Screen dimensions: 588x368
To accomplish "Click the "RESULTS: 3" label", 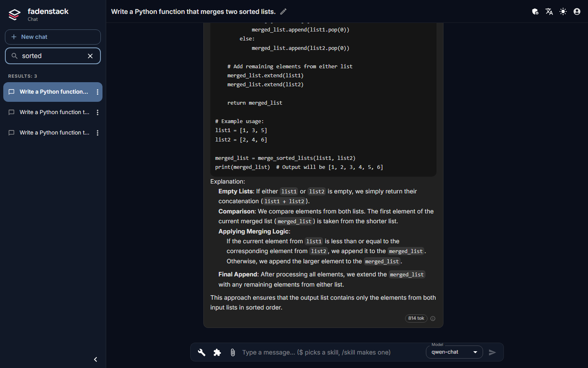I will coord(22,76).
